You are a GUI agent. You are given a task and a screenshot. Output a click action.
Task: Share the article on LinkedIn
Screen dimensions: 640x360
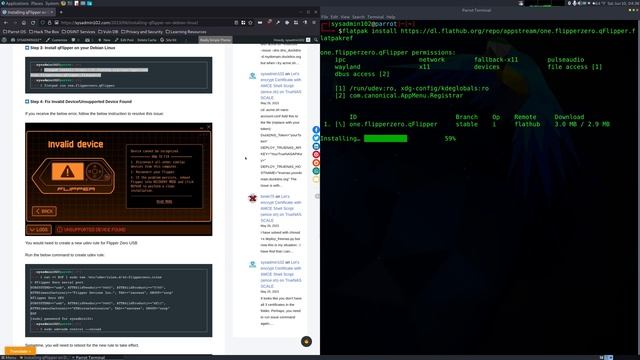[316, 146]
